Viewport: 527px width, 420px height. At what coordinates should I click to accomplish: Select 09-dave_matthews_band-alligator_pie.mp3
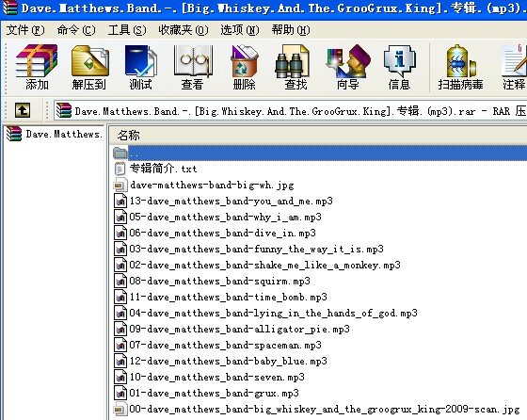pyautogui.click(x=239, y=329)
